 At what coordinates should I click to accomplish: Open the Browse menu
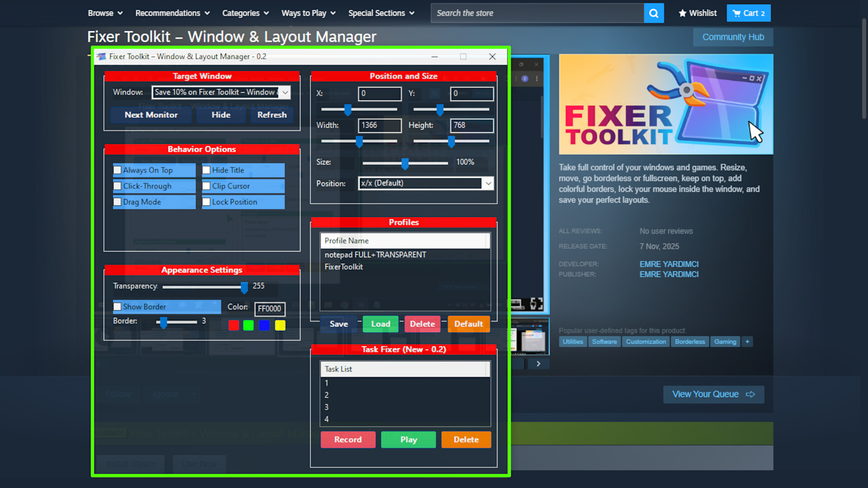[x=104, y=13]
